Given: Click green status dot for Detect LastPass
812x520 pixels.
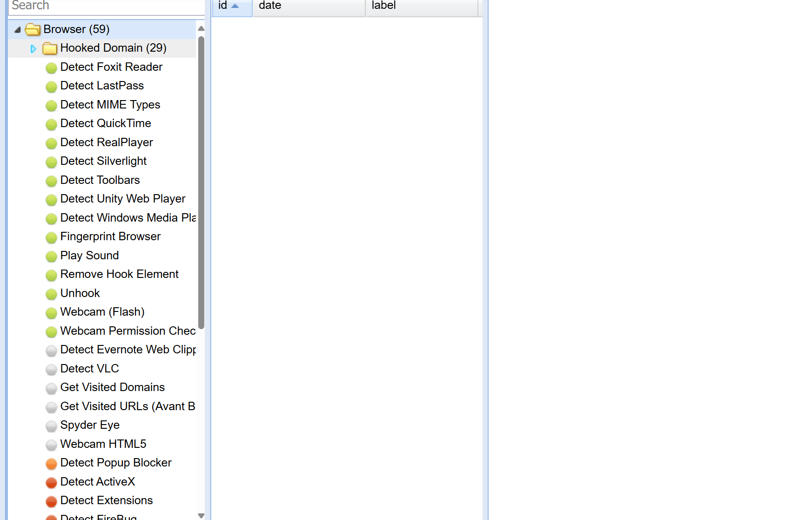Looking at the screenshot, I should (x=52, y=87).
